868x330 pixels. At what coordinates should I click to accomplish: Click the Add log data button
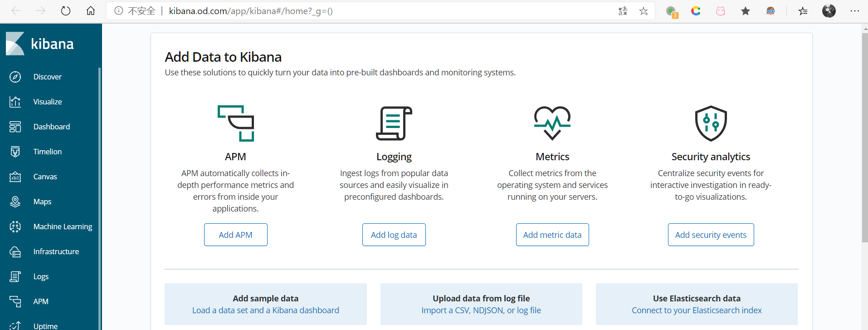click(394, 235)
